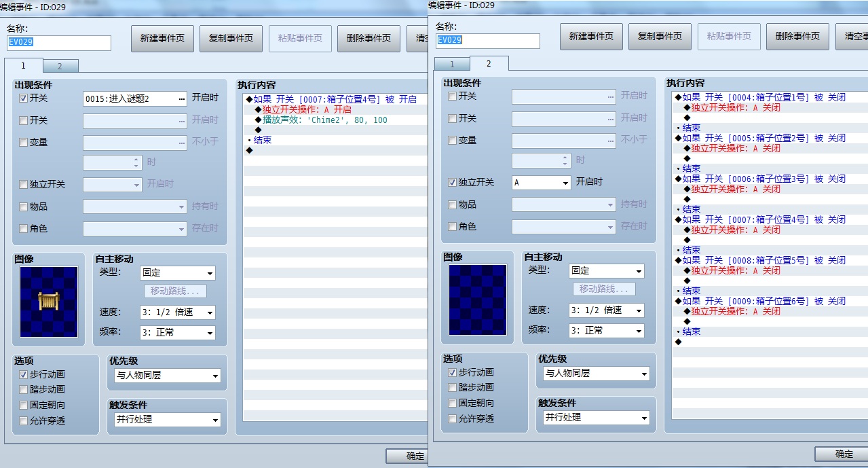Tick the first 开关 checkbox in right window
This screenshot has width=868, height=468.
[453, 96]
